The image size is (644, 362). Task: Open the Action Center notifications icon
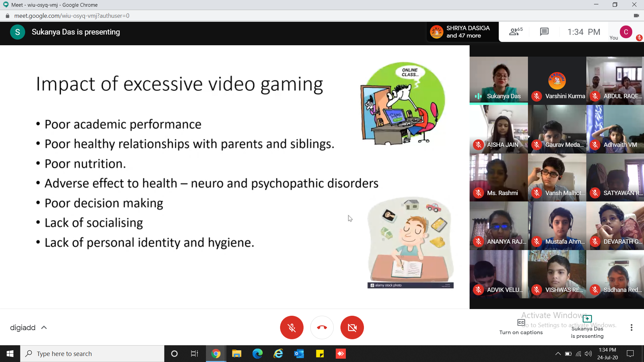pyautogui.click(x=630, y=354)
